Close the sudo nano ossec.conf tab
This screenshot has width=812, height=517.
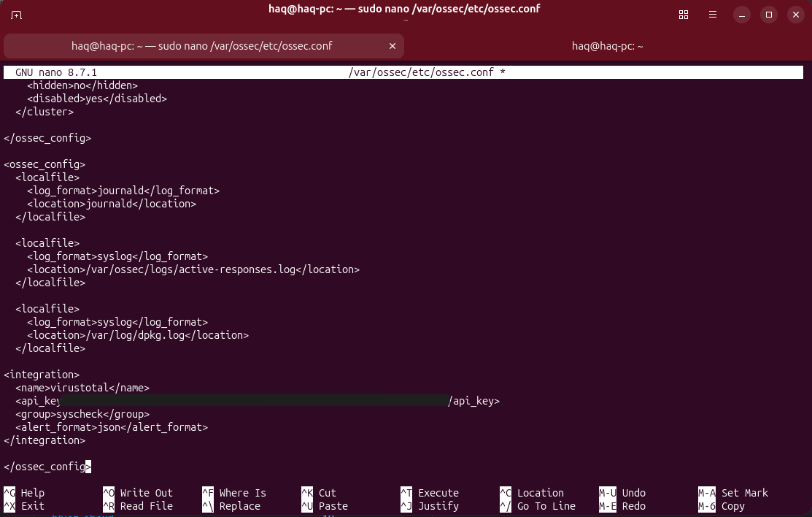pyautogui.click(x=393, y=46)
